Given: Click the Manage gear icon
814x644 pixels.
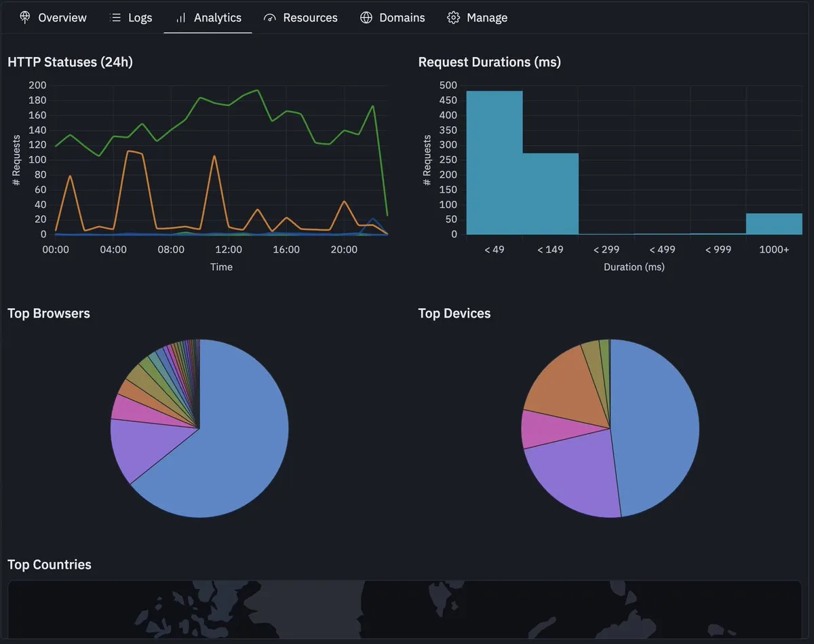Looking at the screenshot, I should [453, 18].
